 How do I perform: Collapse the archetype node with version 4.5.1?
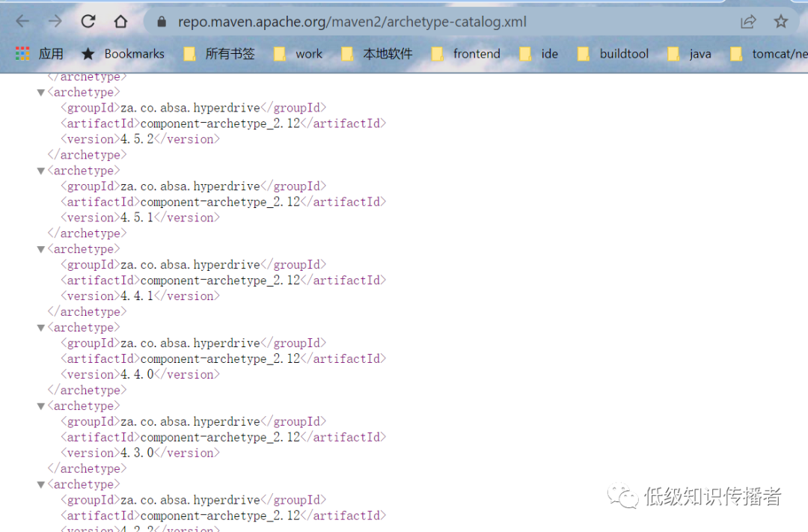40,171
